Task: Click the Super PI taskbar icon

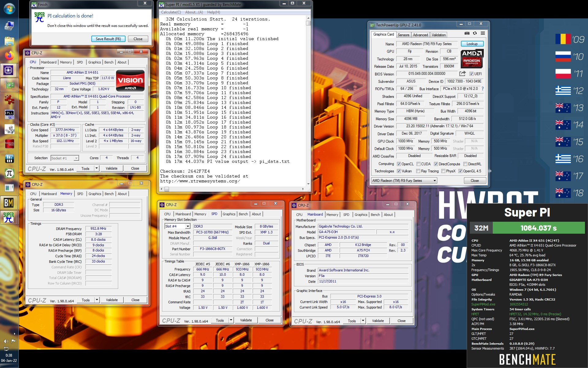Action: [9, 217]
